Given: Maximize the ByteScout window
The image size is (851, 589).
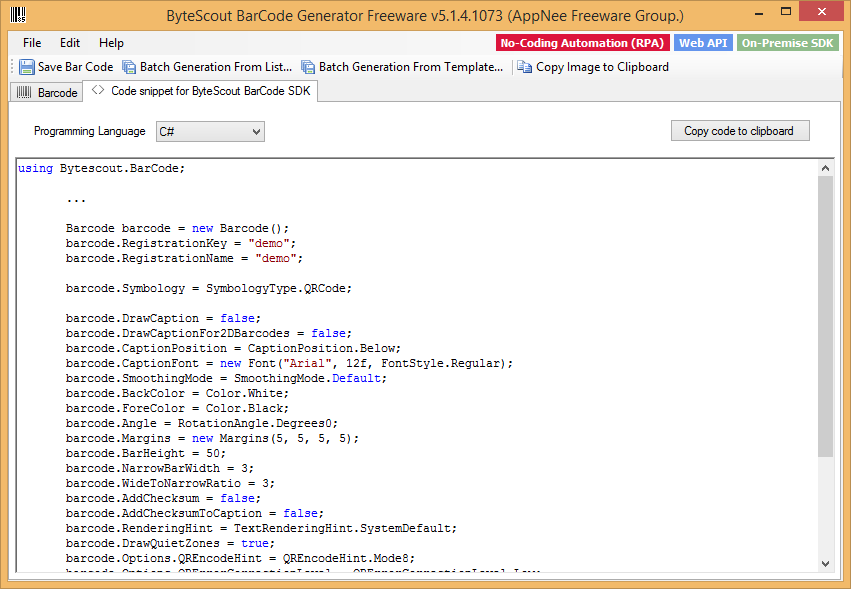Looking at the screenshot, I should tap(786, 12).
